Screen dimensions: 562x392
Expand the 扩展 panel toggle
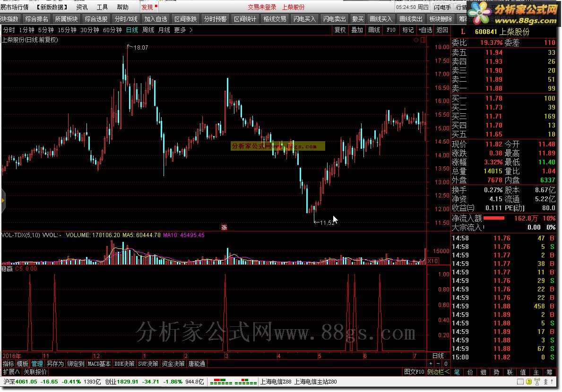click(x=11, y=372)
